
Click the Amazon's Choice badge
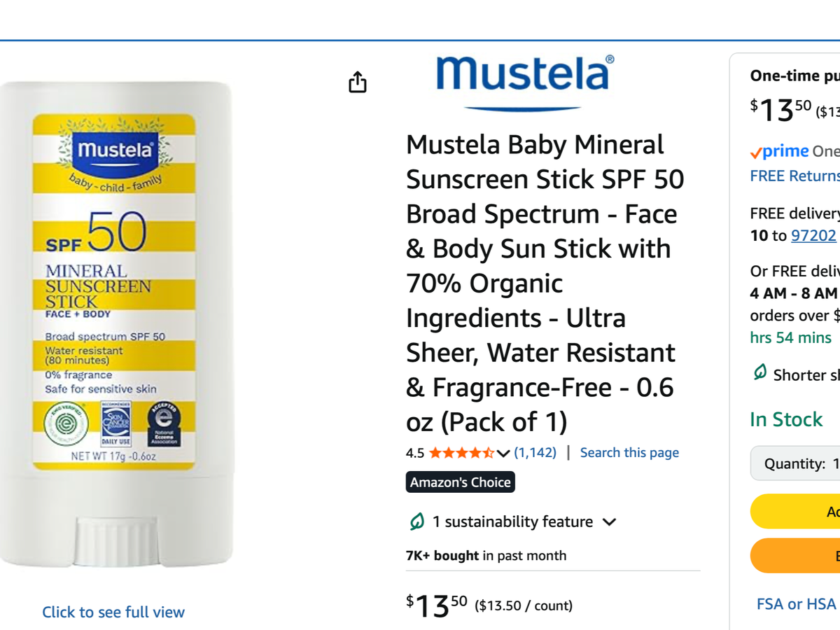(461, 482)
